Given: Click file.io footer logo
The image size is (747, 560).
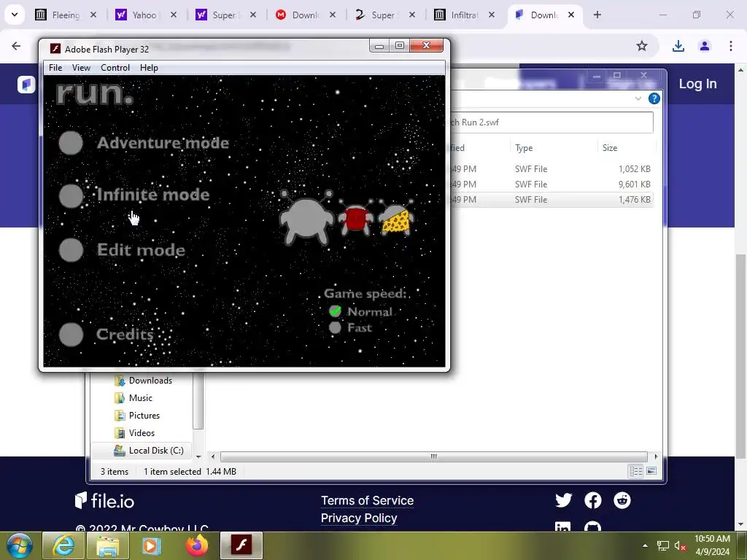Looking at the screenshot, I should pyautogui.click(x=105, y=500).
